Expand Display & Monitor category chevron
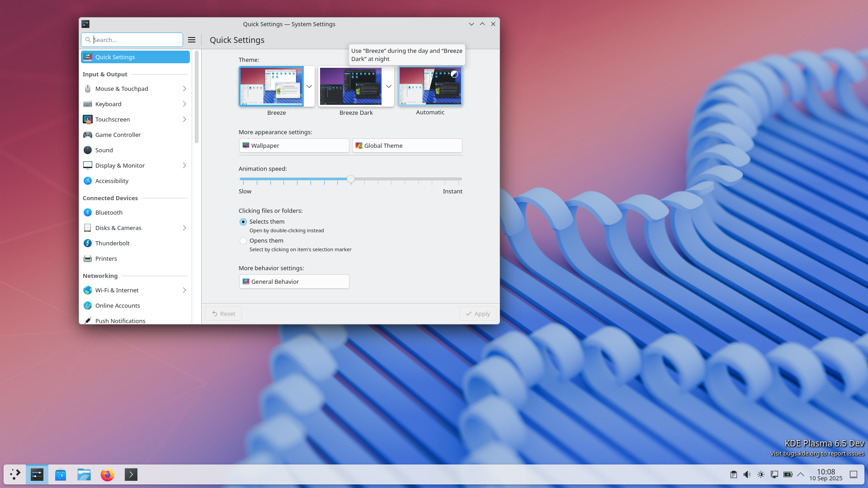The height and width of the screenshot is (488, 868). (184, 165)
